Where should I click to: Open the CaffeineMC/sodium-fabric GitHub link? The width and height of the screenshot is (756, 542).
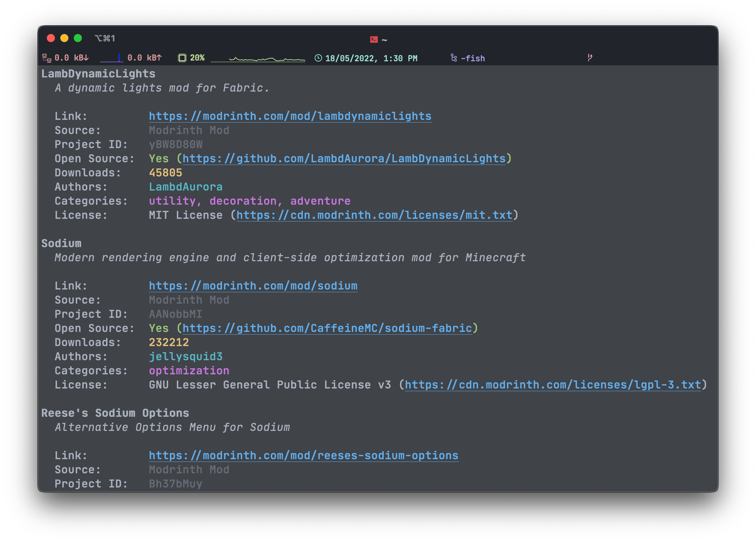(x=327, y=329)
